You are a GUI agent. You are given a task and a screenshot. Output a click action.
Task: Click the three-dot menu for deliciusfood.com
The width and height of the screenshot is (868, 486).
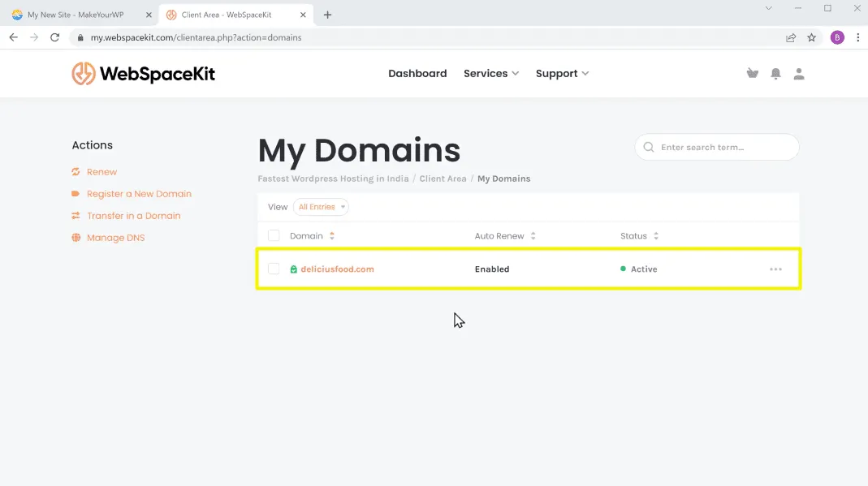tap(775, 269)
